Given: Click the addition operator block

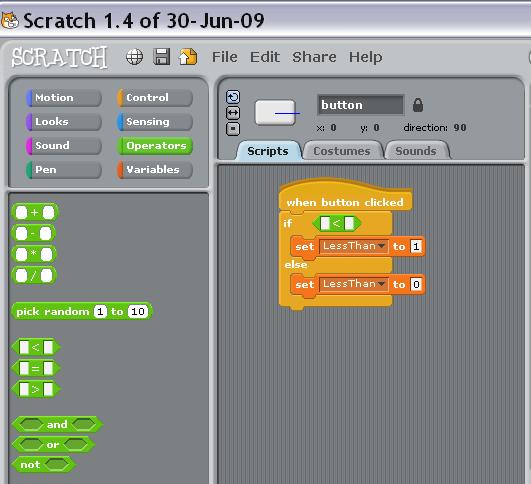Looking at the screenshot, I should point(35,212).
